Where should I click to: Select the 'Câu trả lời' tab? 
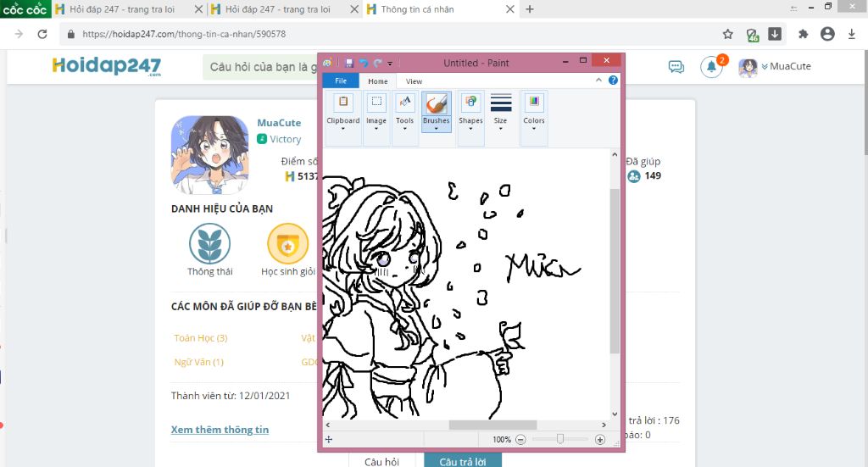click(463, 461)
